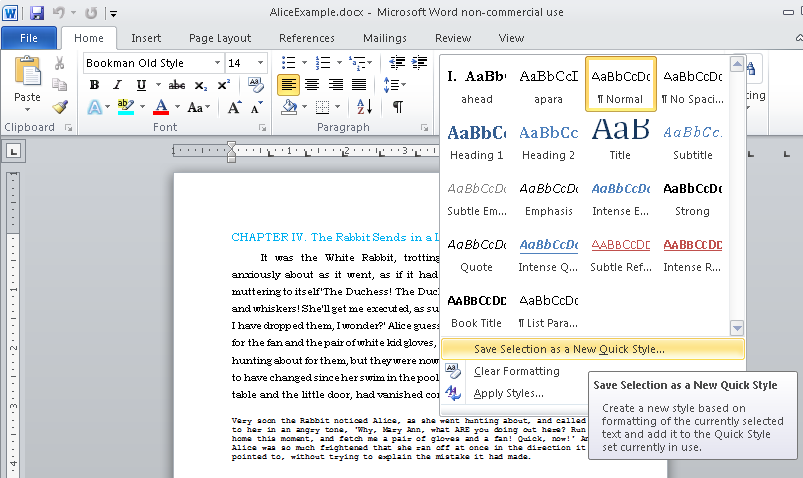Click the Undo icon in Quick Access toolbar

pos(59,13)
